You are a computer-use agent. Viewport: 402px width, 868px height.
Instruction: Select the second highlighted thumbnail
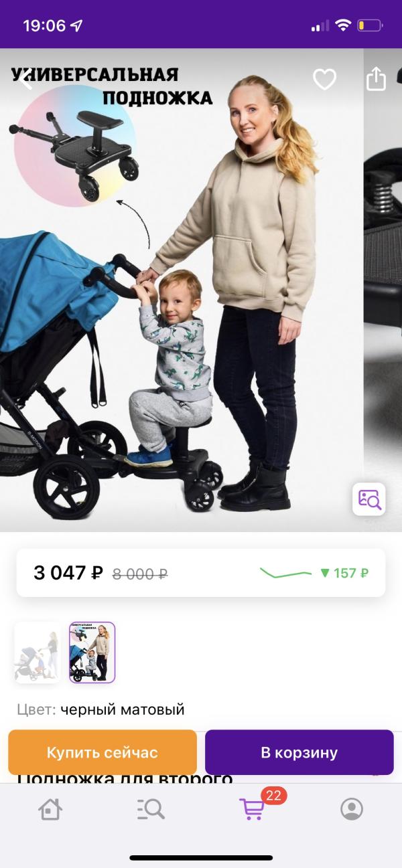tap(92, 653)
